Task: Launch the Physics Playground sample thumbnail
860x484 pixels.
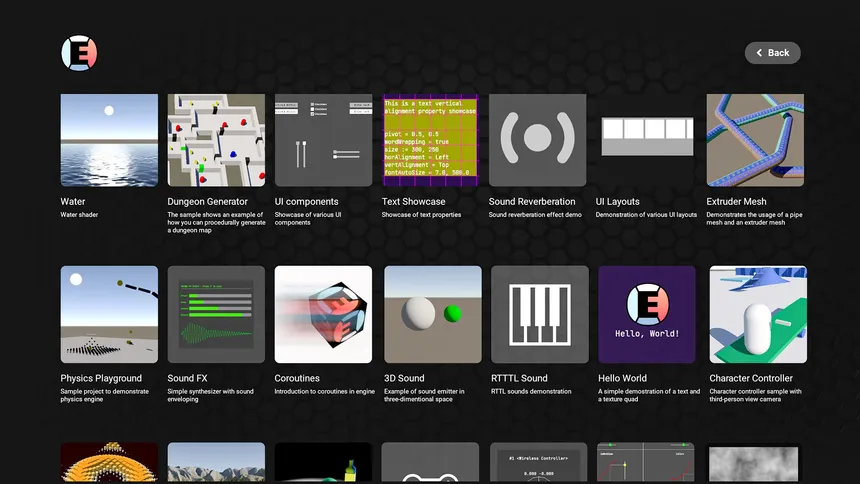Action: tap(109, 314)
